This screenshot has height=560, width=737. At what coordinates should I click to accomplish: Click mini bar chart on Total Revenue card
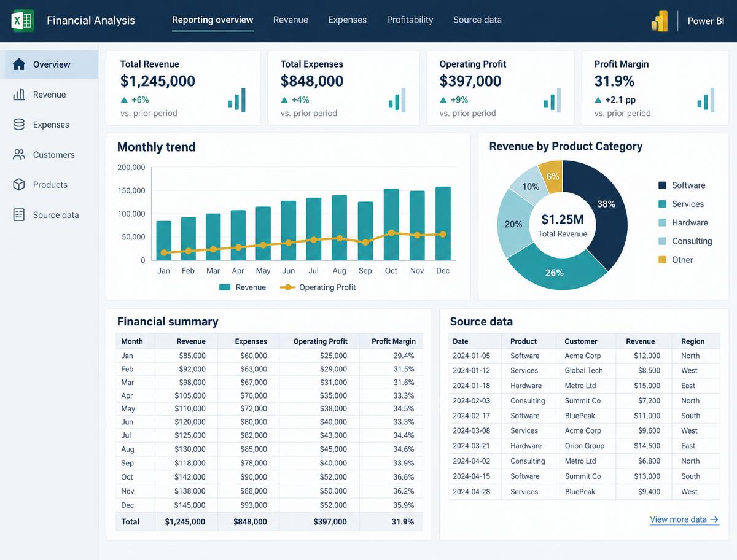(x=237, y=100)
